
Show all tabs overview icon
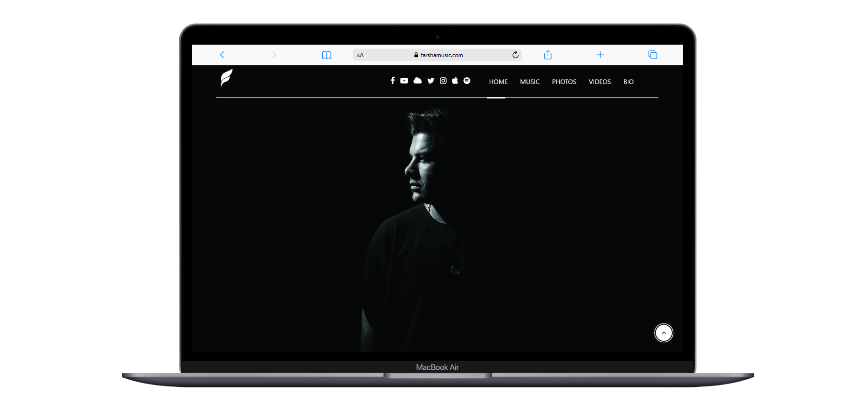point(653,55)
